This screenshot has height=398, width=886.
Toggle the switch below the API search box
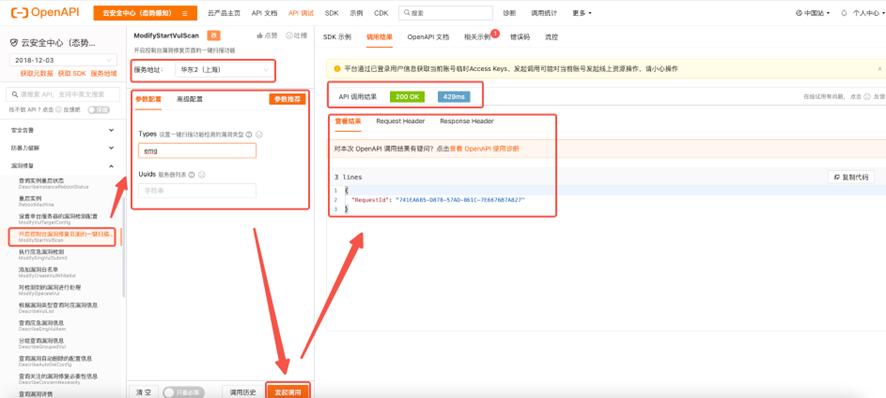pos(98,110)
